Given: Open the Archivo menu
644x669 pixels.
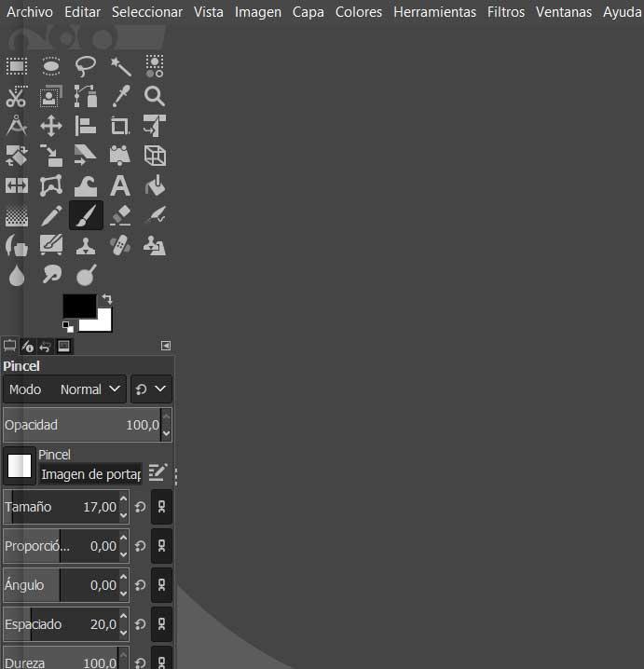Looking at the screenshot, I should pyautogui.click(x=30, y=12).
